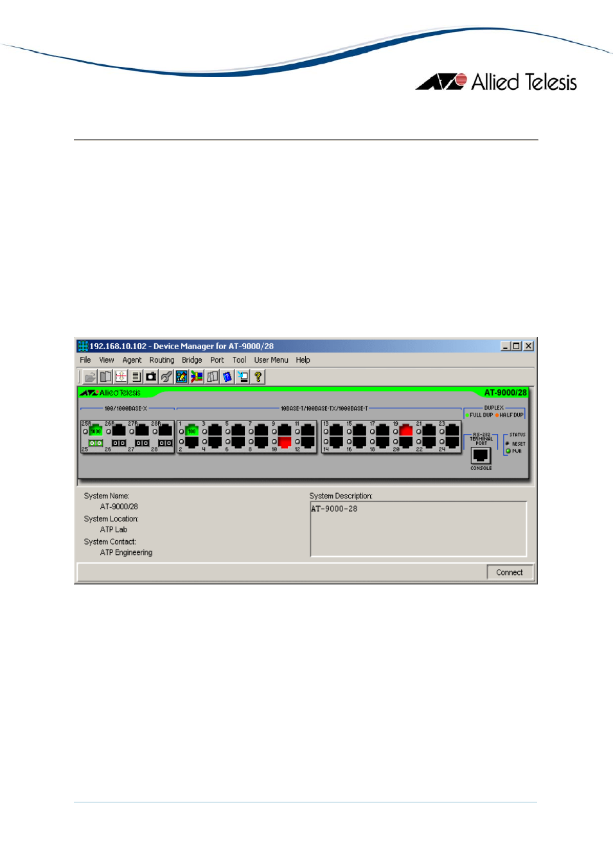Viewport: 613px width, 868px height.
Task: Select port 2 on the switch
Action: [191, 442]
